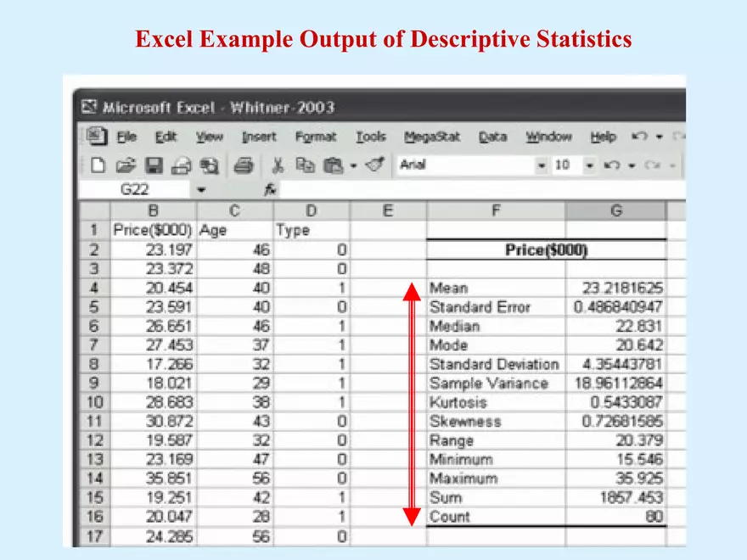
Task: Open the View menu
Action: click(x=210, y=137)
